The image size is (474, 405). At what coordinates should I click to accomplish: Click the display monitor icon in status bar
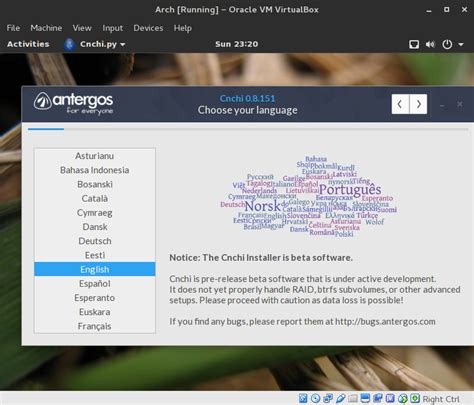coord(365,398)
